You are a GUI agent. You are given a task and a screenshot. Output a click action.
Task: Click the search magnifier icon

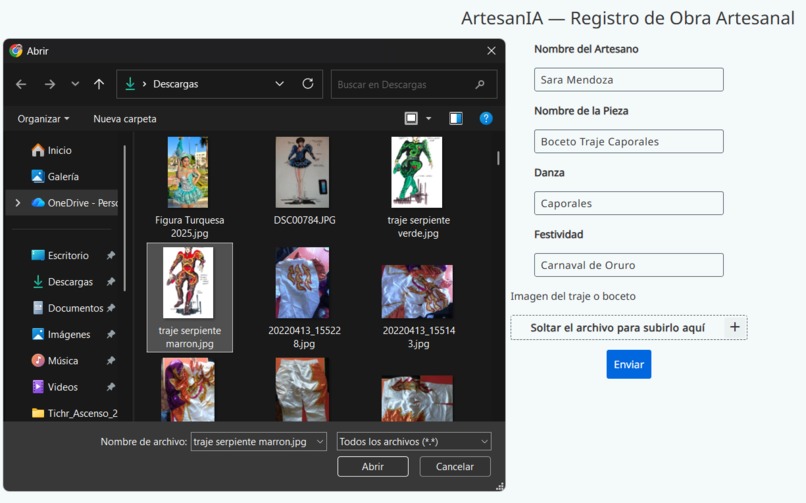tap(480, 84)
